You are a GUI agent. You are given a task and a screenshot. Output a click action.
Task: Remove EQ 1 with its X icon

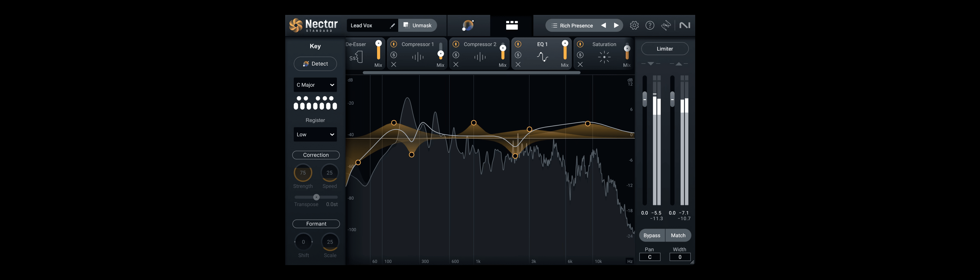click(518, 65)
